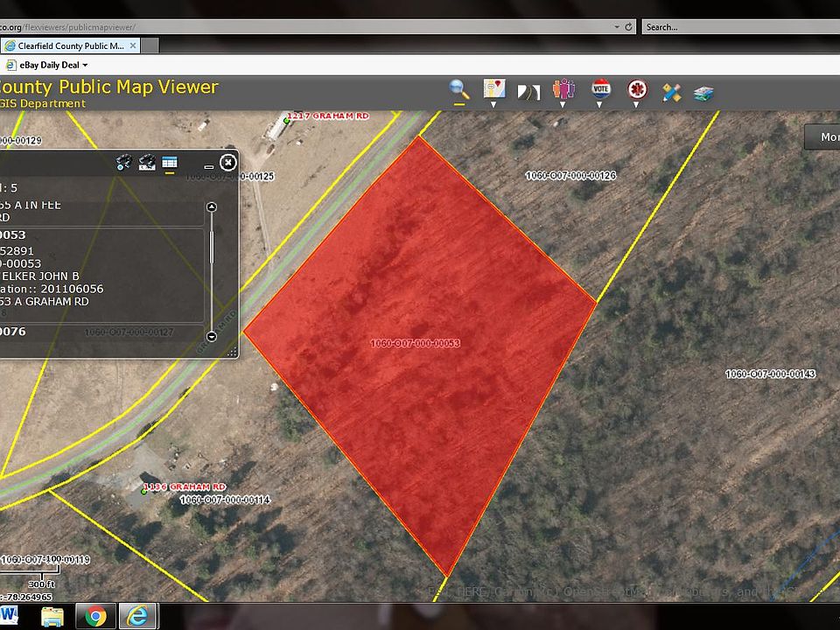Viewport: 840px width, 630px height.
Task: Open the eBay Daily Deal favorites menu
Action: [x=46, y=65]
